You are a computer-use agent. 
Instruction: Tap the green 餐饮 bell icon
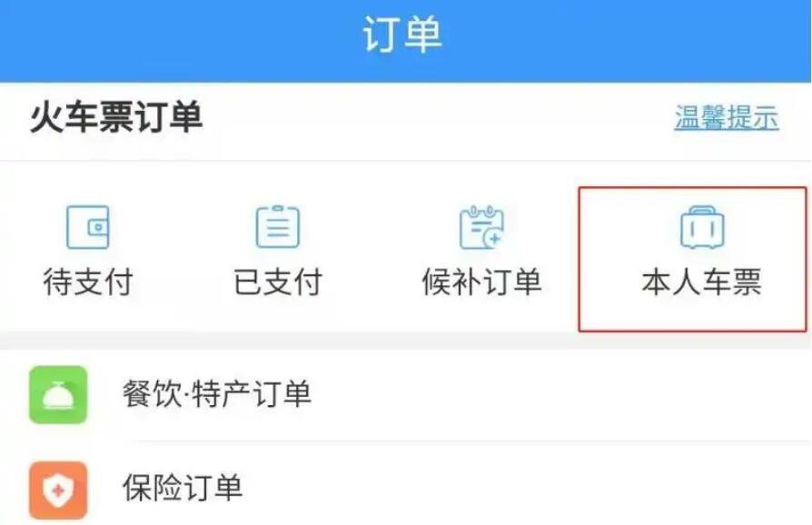tap(58, 394)
